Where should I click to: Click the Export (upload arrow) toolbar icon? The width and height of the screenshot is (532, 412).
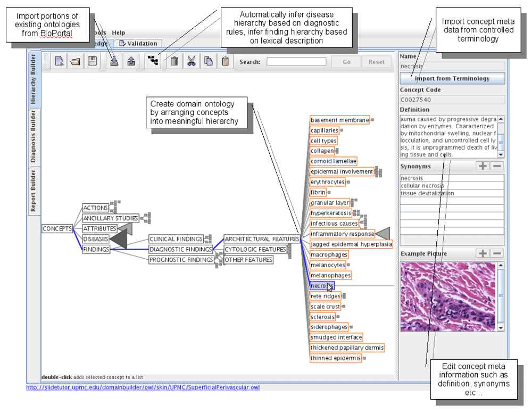131,61
